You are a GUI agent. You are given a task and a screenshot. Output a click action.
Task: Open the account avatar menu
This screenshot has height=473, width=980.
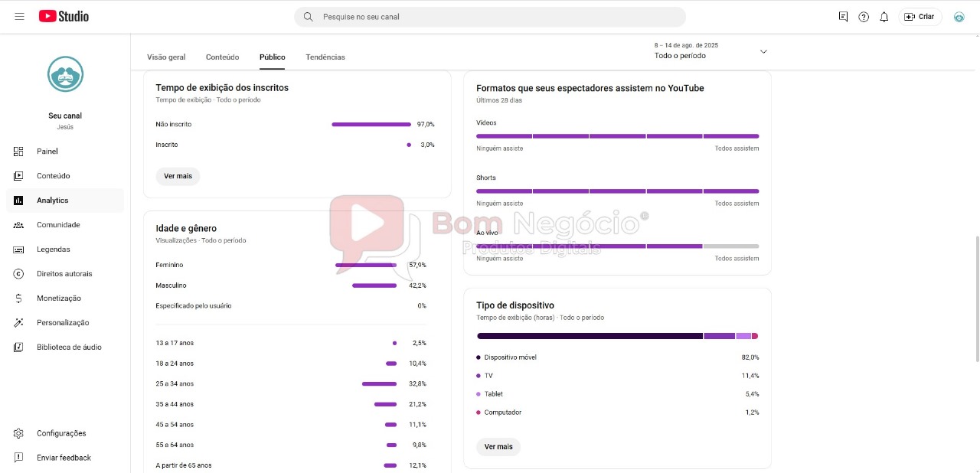click(x=959, y=16)
